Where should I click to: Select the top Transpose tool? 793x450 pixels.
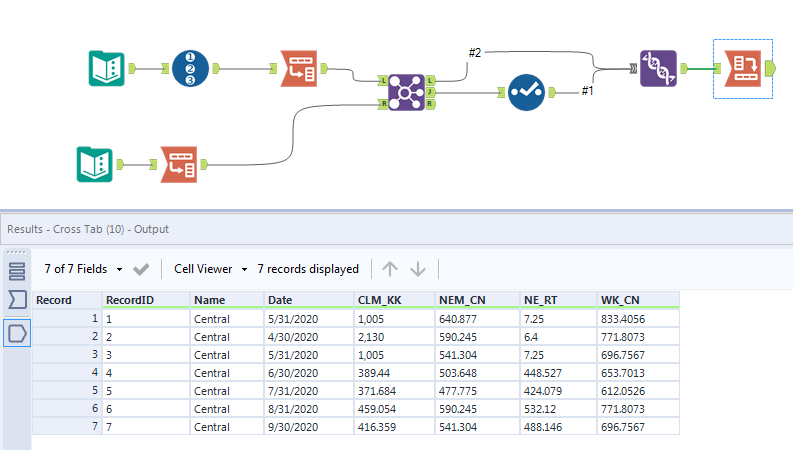(x=301, y=68)
